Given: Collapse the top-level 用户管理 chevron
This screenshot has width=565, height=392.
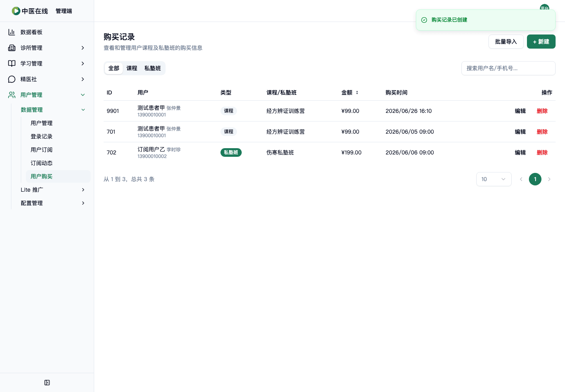Looking at the screenshot, I should pos(83,95).
